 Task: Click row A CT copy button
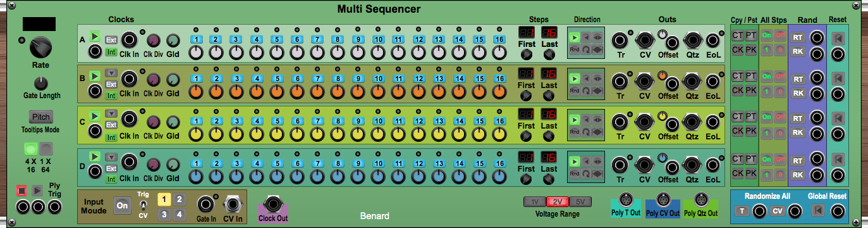point(738,35)
